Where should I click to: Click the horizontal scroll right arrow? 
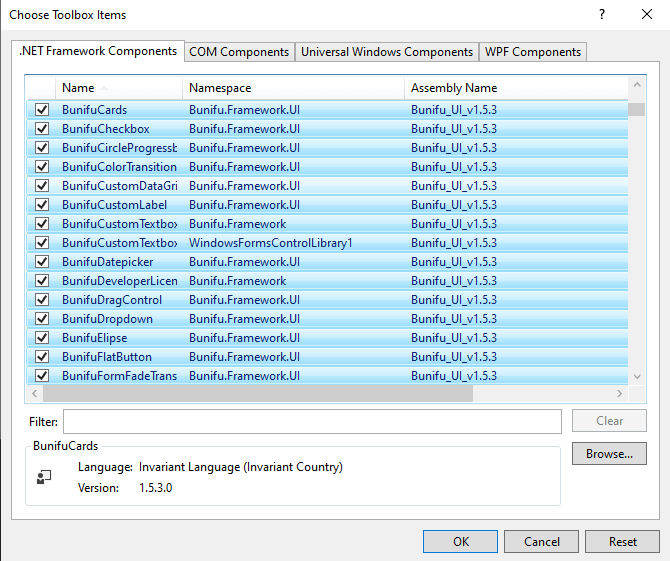619,394
